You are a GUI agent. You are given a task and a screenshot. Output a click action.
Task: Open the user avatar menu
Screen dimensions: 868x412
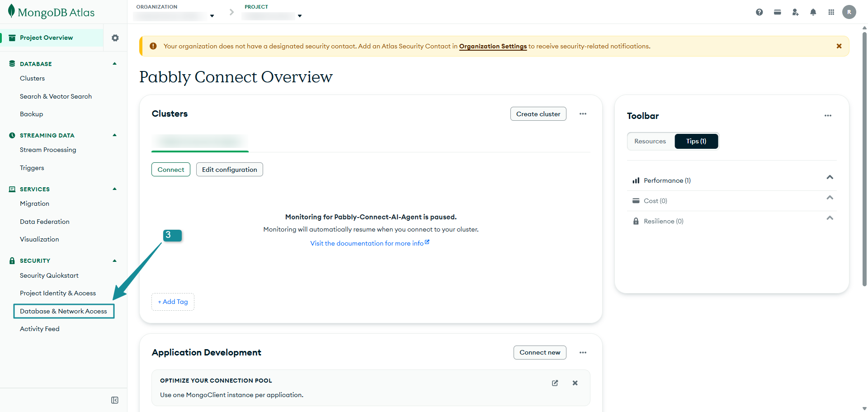(x=849, y=12)
